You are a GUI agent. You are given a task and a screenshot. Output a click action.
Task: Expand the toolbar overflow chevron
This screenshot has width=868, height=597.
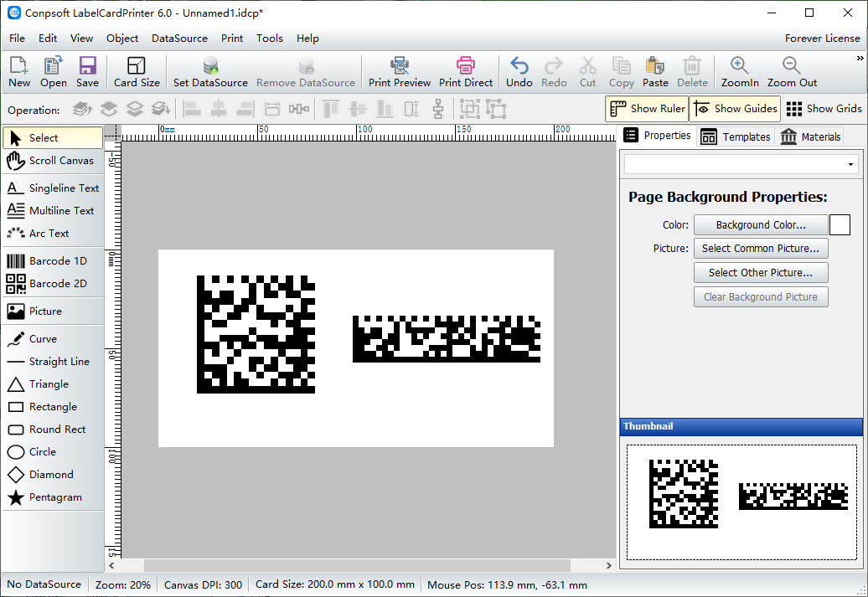860,58
